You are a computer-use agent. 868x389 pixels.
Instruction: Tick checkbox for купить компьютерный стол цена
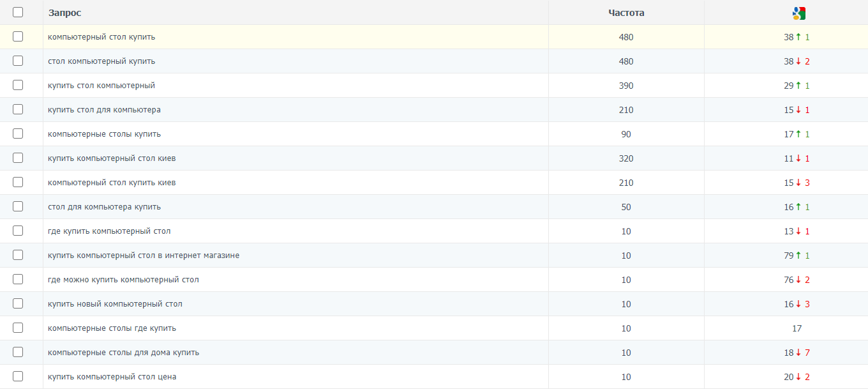(x=18, y=376)
